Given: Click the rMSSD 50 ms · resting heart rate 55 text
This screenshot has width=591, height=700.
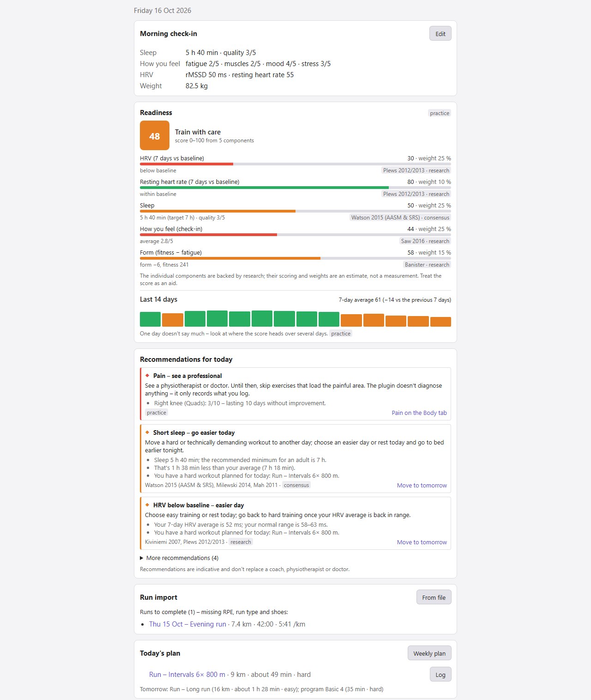Looking at the screenshot, I should [x=240, y=75].
